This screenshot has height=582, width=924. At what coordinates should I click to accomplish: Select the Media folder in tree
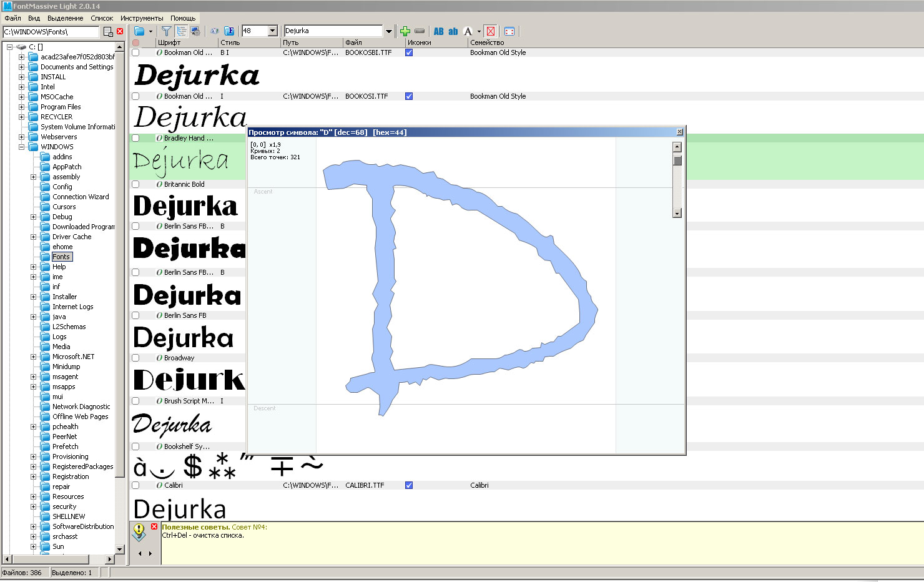point(61,347)
